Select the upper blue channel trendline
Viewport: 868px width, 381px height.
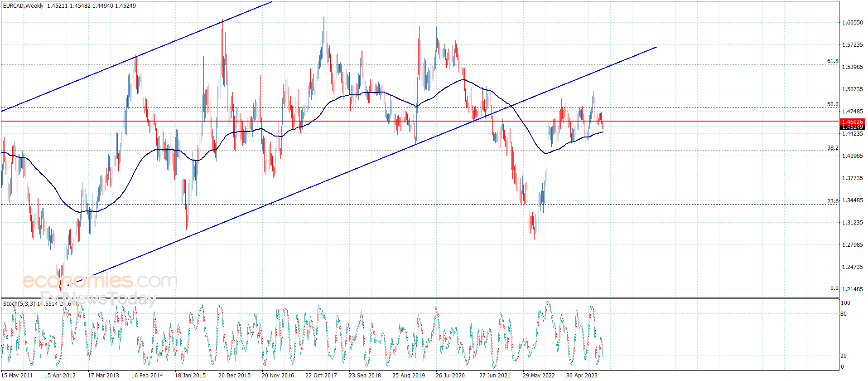point(136,57)
